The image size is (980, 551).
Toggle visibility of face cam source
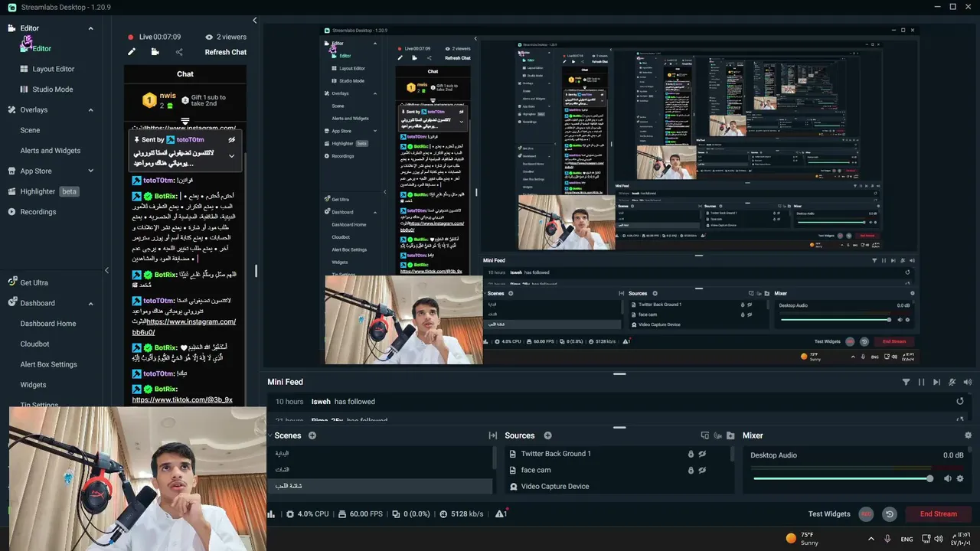(x=702, y=470)
